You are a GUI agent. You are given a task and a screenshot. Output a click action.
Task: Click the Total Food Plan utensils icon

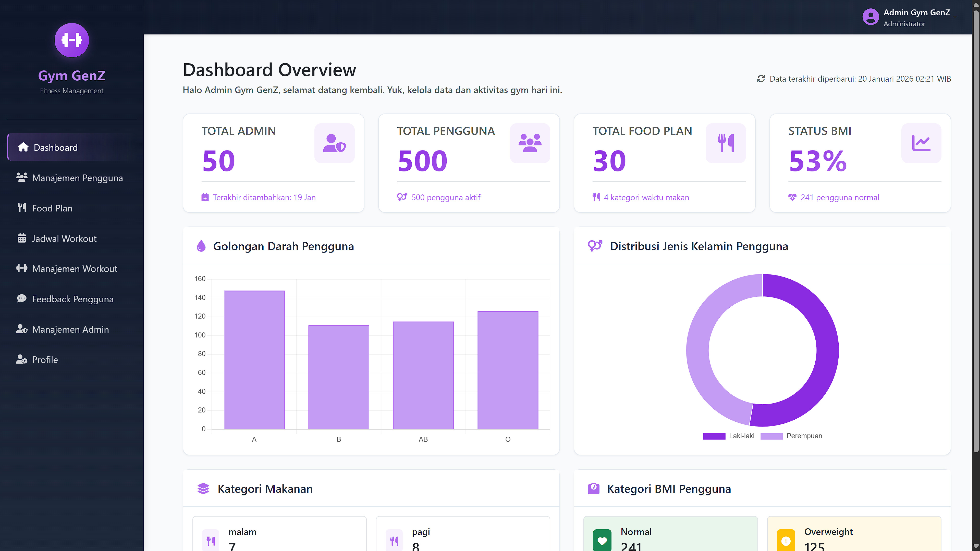726,143
